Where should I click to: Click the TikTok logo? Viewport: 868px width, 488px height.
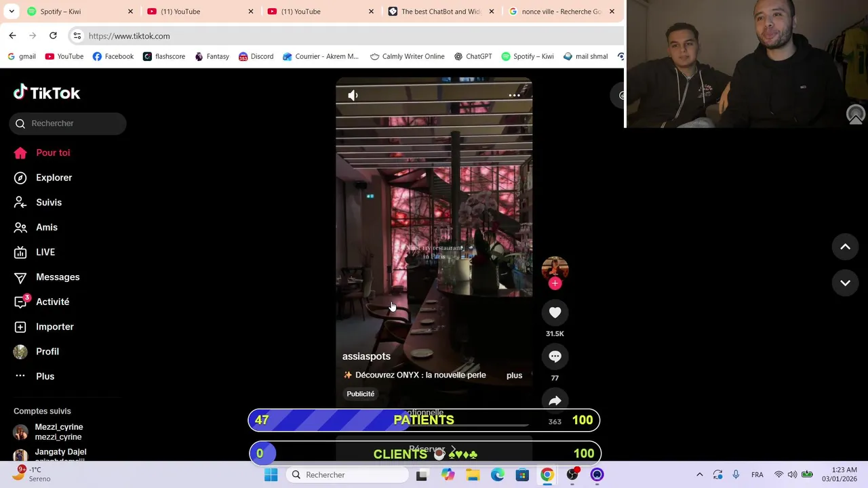click(x=47, y=93)
